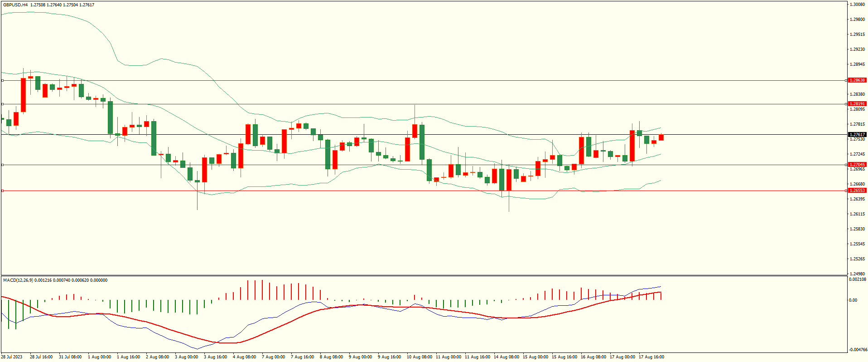The height and width of the screenshot is (362, 868).
Task: Click the 1.28945 price scale label
Action: coord(858,64)
